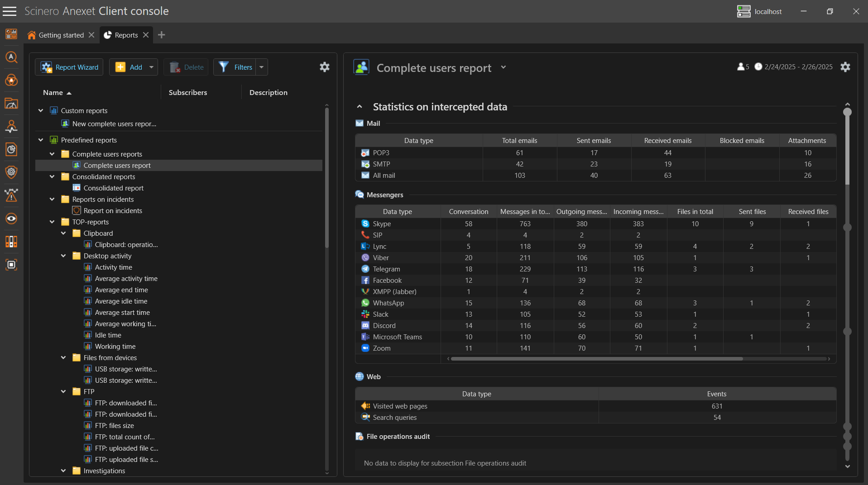Collapse Statistics on intercepted data section

[x=360, y=107]
